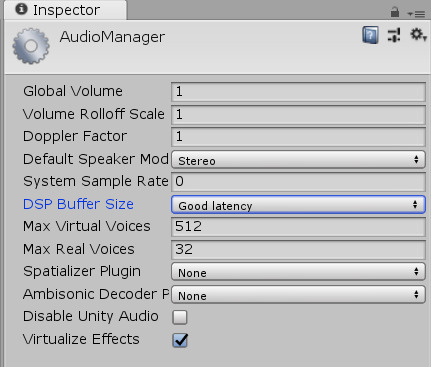Screen dimensions: 431x367
Task: Click the Global Volume label
Action: [x=73, y=91]
